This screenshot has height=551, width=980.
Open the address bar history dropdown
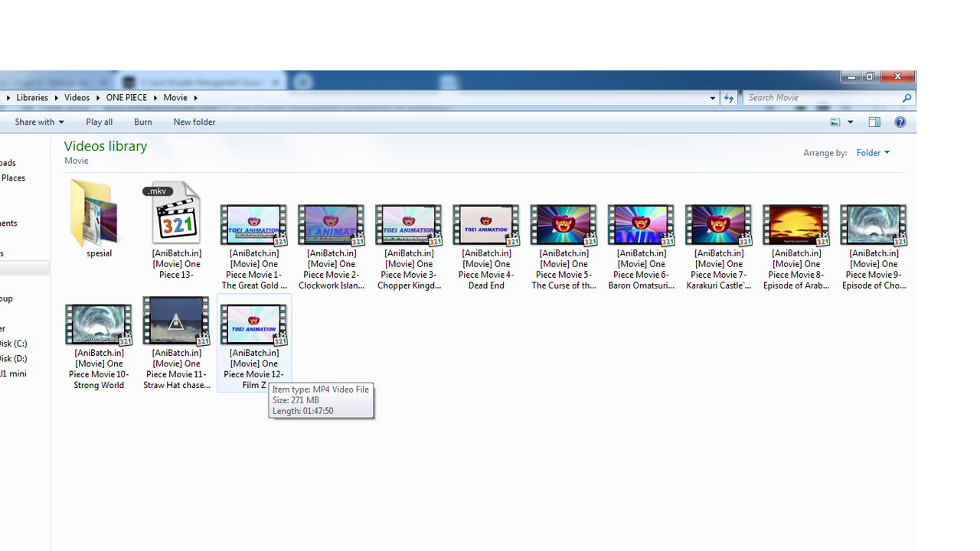coord(713,98)
